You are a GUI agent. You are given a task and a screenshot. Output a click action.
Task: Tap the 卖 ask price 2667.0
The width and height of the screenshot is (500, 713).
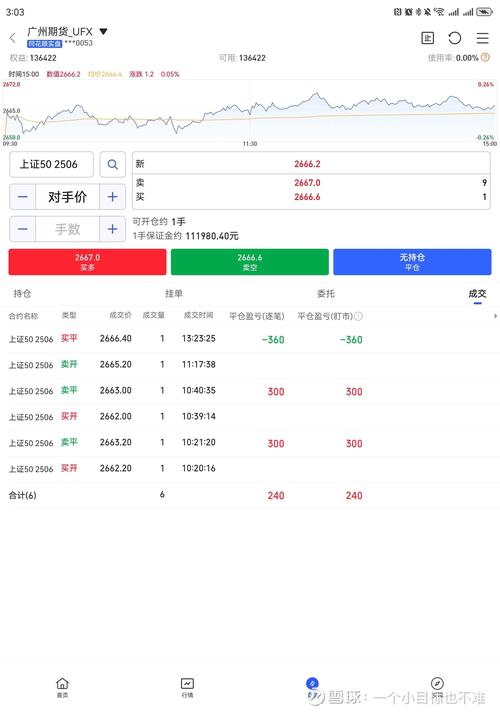coord(307,183)
